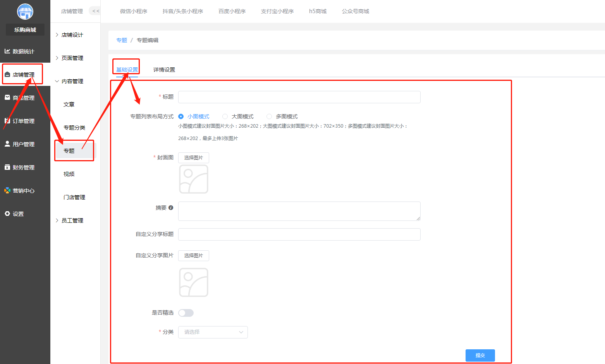Click the 专题编辑 breadcrumb text
The width and height of the screenshot is (605, 364).
click(148, 40)
